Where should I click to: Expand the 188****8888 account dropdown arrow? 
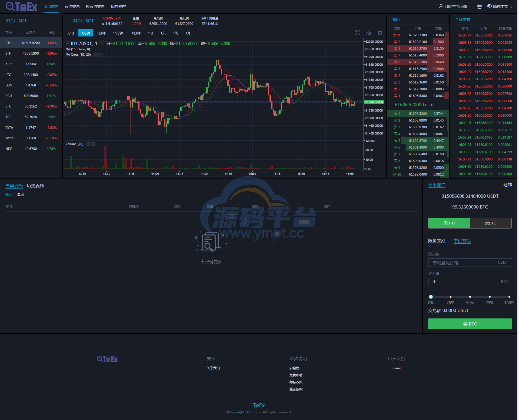[470, 6]
